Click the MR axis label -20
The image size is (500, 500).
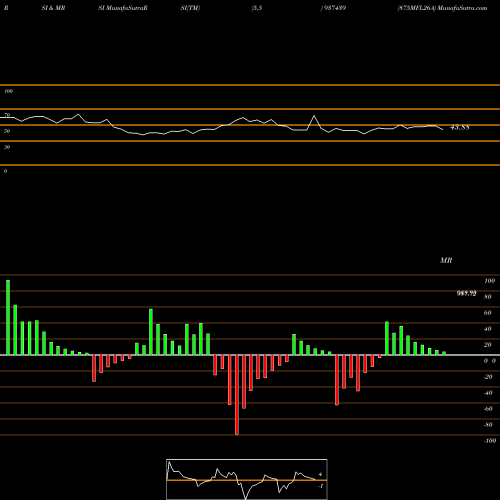(488, 377)
